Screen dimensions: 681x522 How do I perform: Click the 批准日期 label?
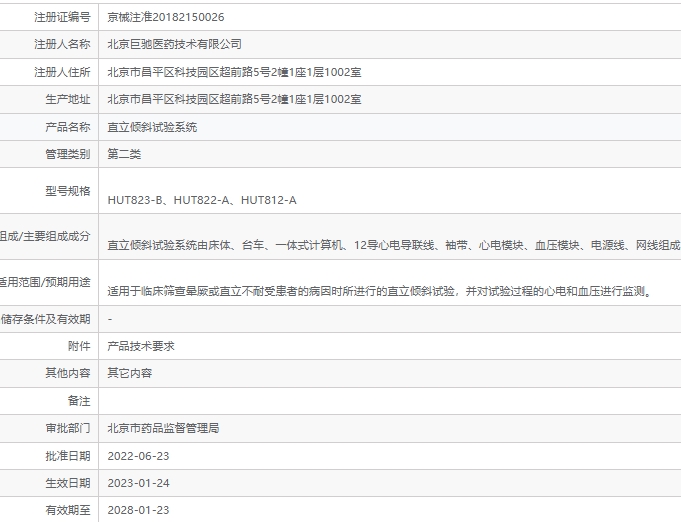pyautogui.click(x=68, y=456)
